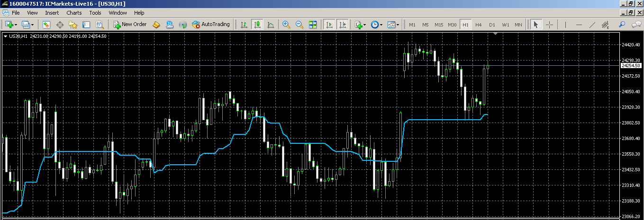Open the Insert menu
Image resolution: width=644 pixels, height=220 pixels.
pyautogui.click(x=52, y=13)
